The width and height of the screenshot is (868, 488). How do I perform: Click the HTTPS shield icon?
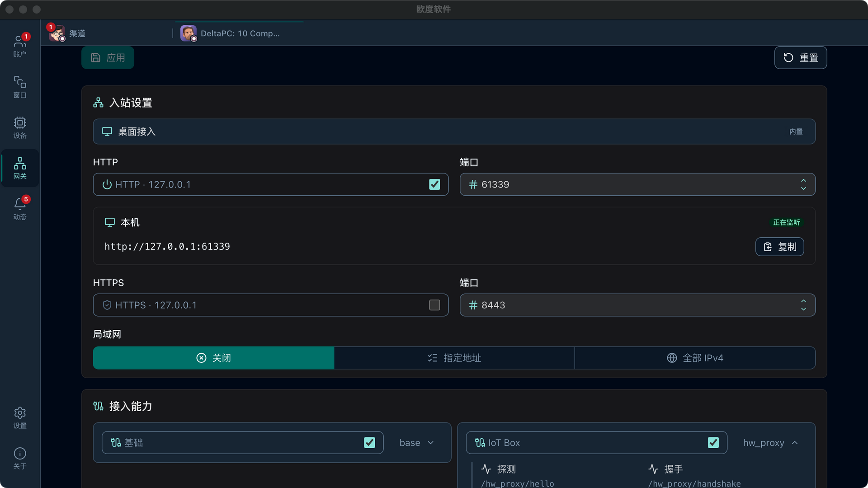click(x=107, y=305)
